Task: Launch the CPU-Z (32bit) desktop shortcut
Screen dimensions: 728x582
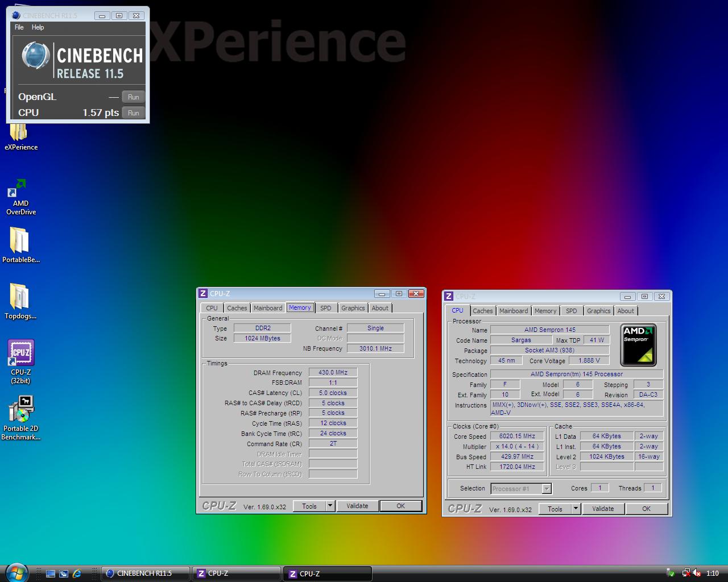Action: (21, 361)
